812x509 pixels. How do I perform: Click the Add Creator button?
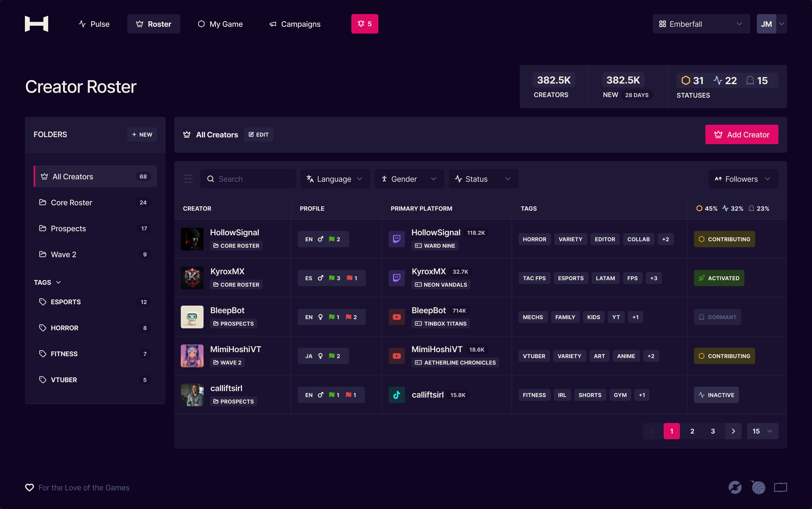742,135
